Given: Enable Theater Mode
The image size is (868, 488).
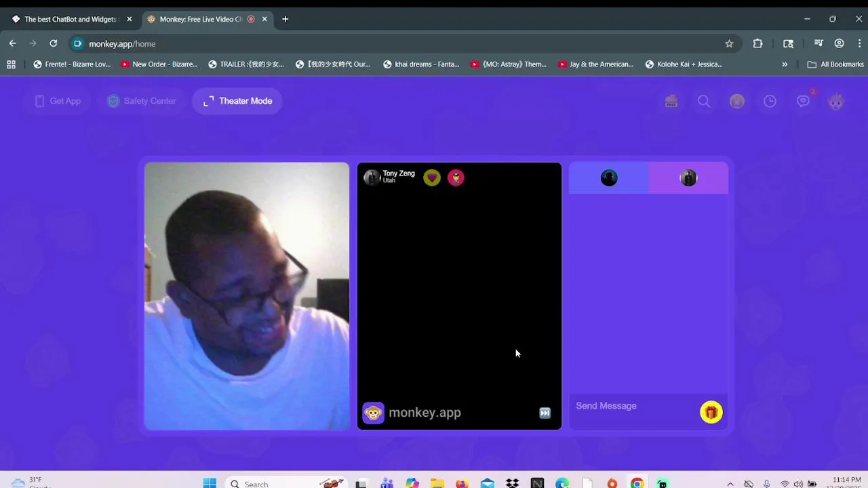Looking at the screenshot, I should pyautogui.click(x=237, y=101).
